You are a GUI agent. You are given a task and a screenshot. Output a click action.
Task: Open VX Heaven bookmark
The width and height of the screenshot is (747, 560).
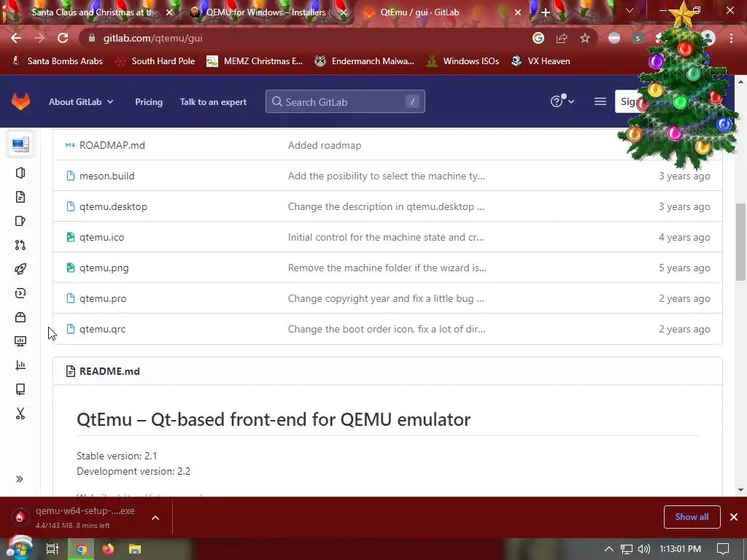(541, 61)
